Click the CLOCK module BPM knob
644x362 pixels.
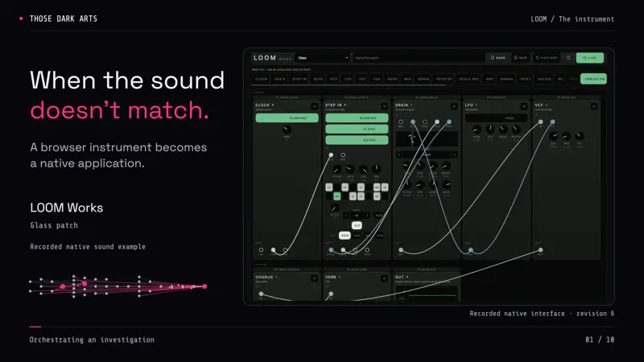coord(287,130)
